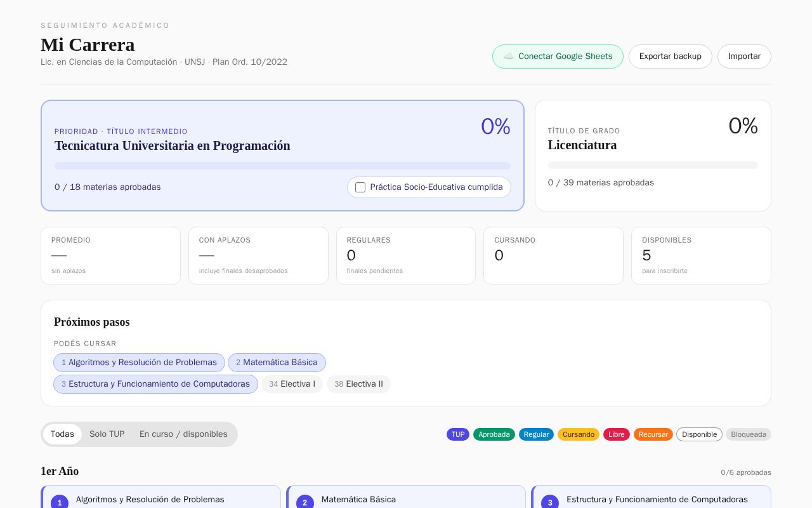Open the Disponibles stat card
812x508 pixels.
701,255
